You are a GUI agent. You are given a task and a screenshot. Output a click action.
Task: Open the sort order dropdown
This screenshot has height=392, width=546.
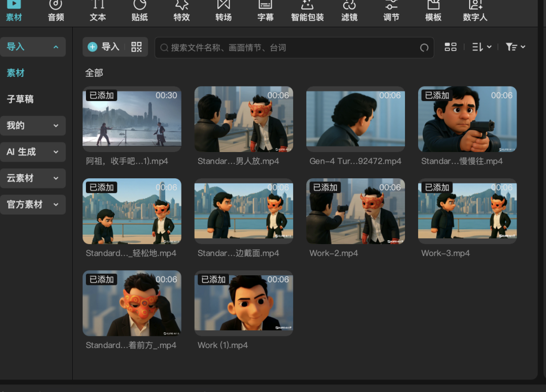481,46
